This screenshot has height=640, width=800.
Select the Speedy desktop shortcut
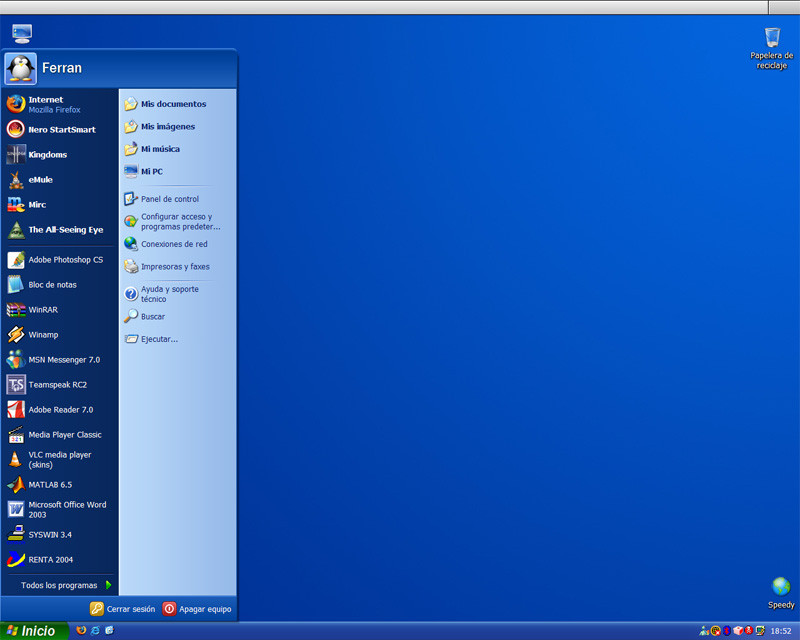tap(781, 593)
